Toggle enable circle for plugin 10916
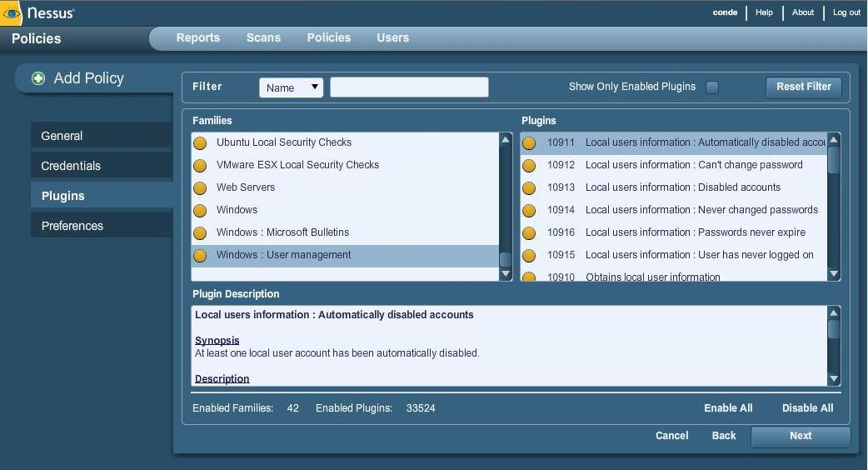 (x=529, y=233)
